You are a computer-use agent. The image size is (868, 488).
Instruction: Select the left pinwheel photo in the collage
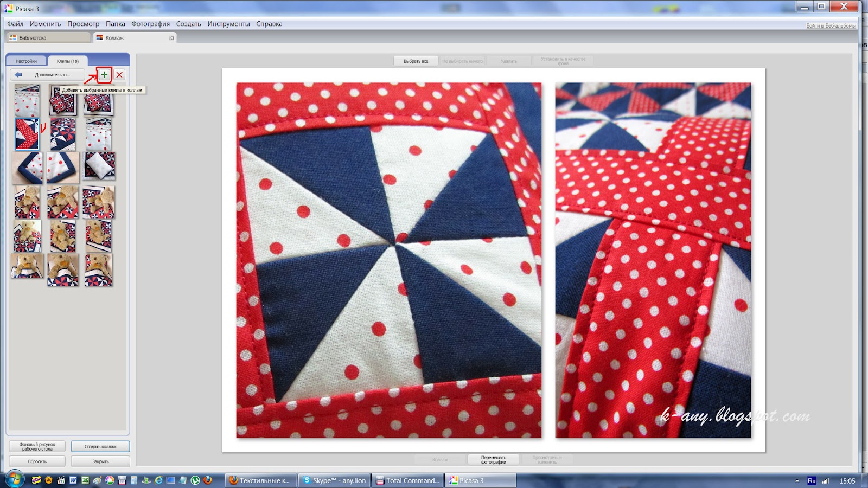click(389, 260)
